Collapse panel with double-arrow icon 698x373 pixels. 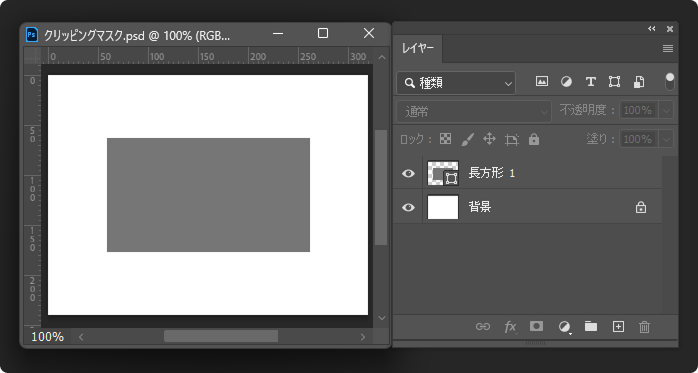[652, 29]
